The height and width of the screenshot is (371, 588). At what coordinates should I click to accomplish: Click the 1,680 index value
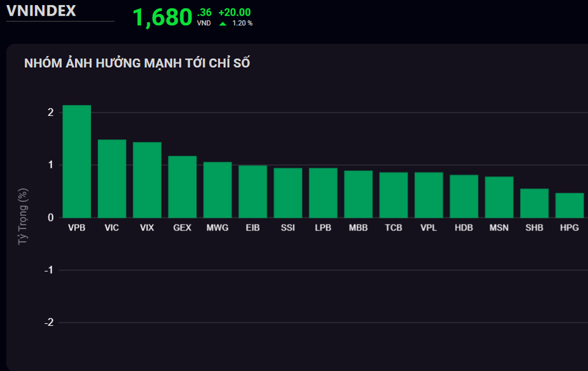pos(162,18)
